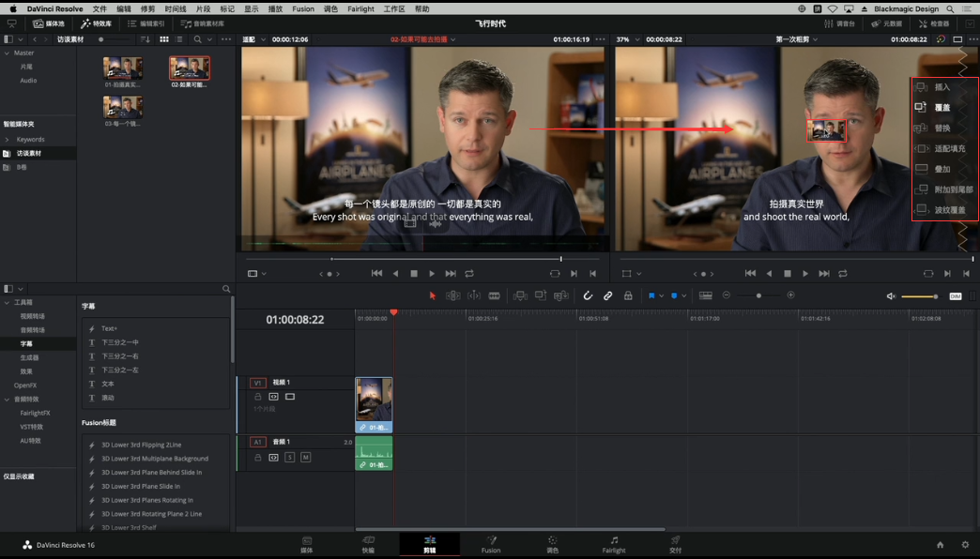Activate the dynamic trim mode tool
Image resolution: width=980 pixels, height=559 pixels.
pos(474,295)
